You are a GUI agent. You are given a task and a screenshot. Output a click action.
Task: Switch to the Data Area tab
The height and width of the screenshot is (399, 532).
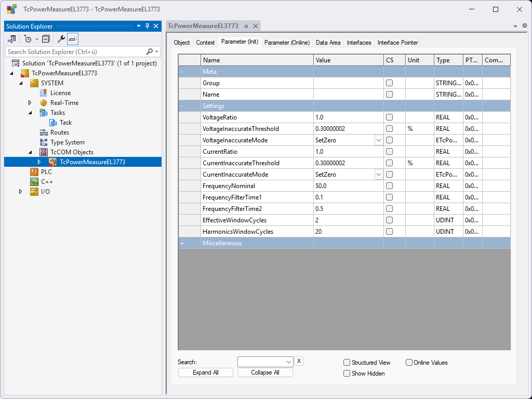pyautogui.click(x=328, y=43)
